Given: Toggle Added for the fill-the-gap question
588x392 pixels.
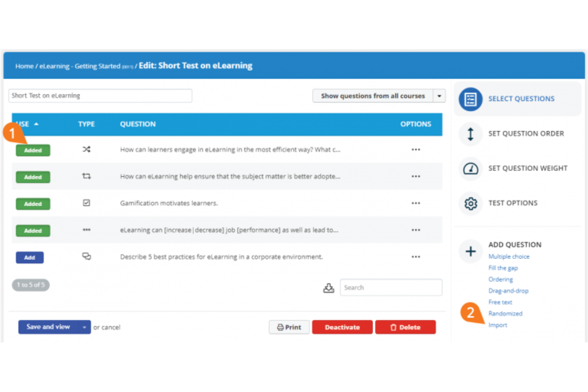Looking at the screenshot, I should 33,230.
